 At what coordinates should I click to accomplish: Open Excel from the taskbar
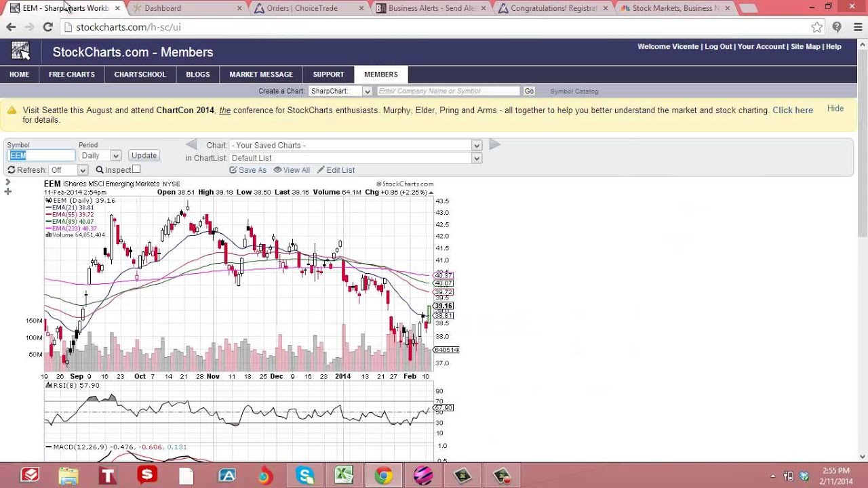pos(343,476)
